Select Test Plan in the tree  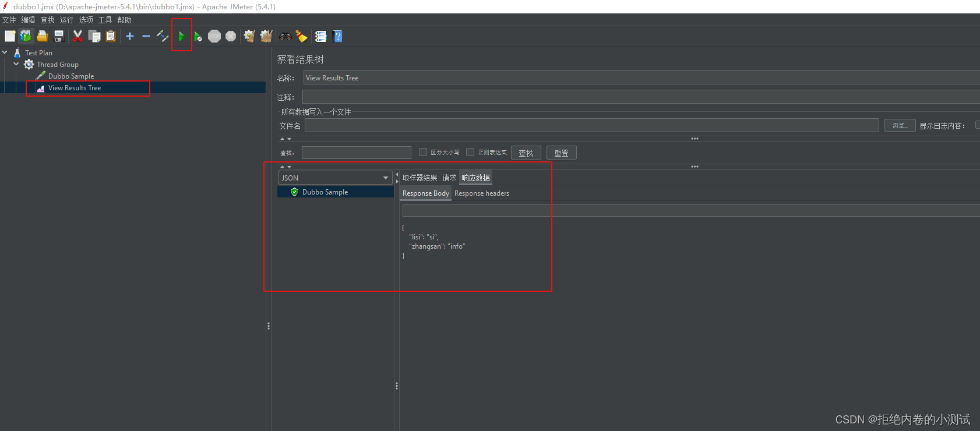coord(38,52)
